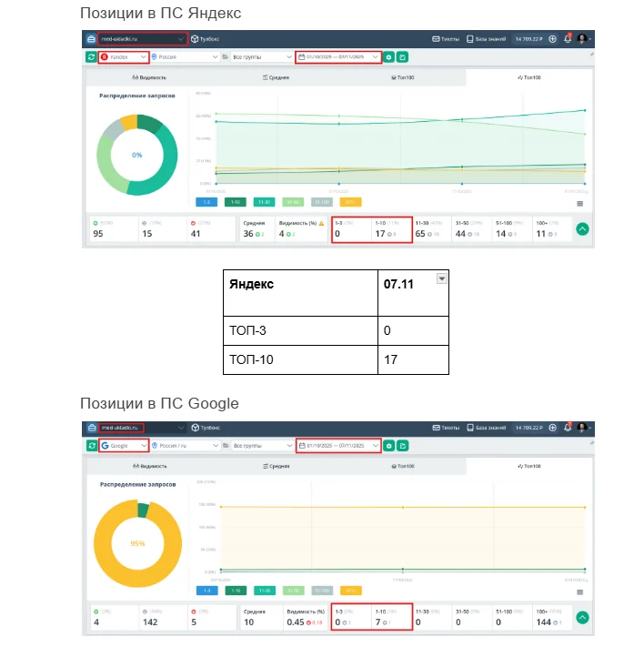
Task: Switch to Средняя tab in Google panel
Action: (275, 466)
